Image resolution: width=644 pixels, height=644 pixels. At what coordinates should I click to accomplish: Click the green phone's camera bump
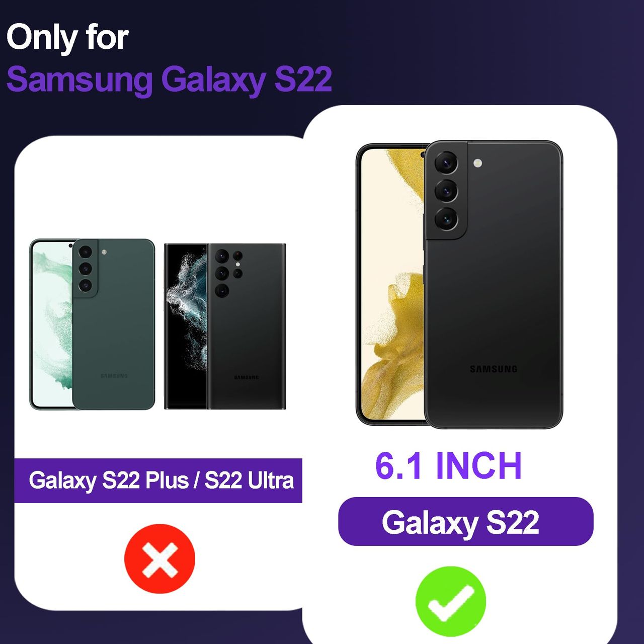click(x=85, y=268)
